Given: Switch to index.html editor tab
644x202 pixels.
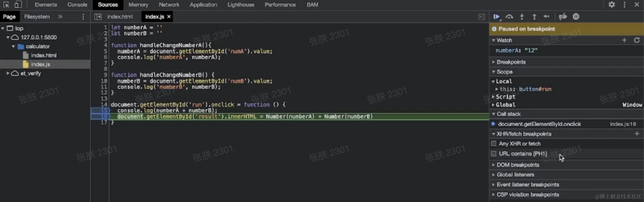Looking at the screenshot, I should pyautogui.click(x=120, y=17).
